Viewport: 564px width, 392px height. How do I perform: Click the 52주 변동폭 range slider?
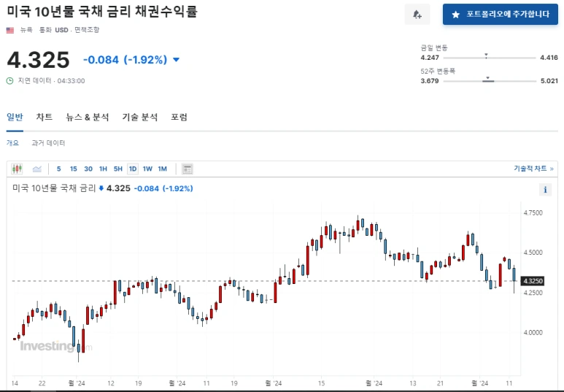490,80
